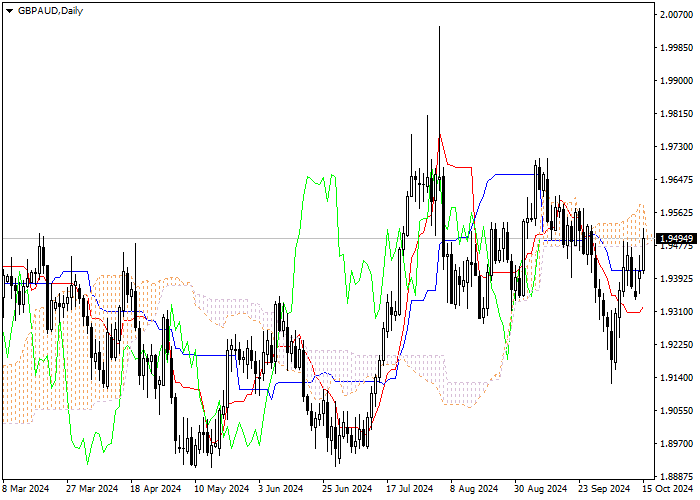Click the 1.90550 price axis value
Screen dimensions: 700x500
[676, 411]
